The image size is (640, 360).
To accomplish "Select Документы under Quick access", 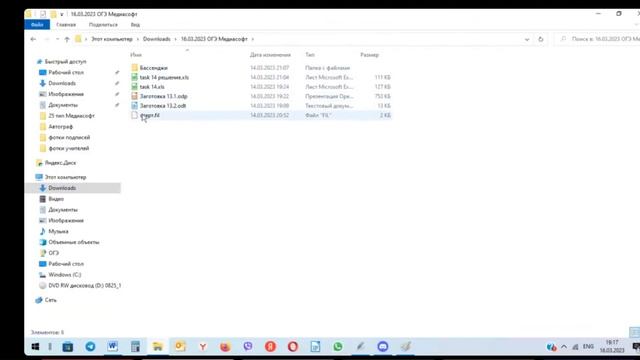I will 63,105.
